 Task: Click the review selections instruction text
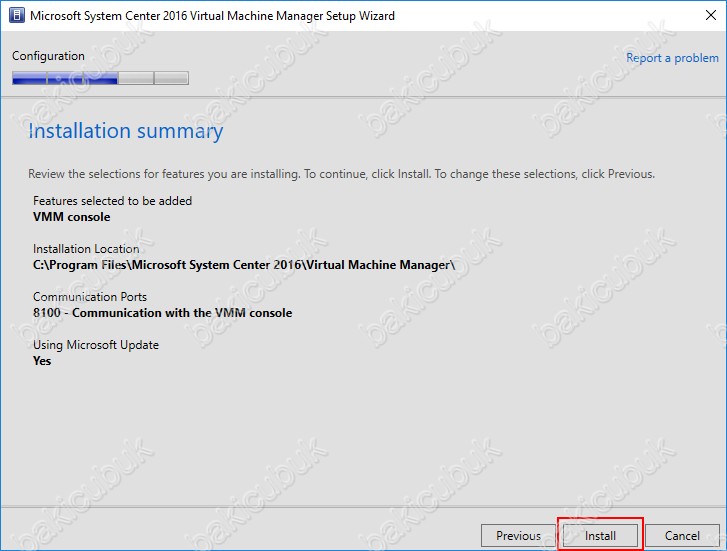coord(341,174)
